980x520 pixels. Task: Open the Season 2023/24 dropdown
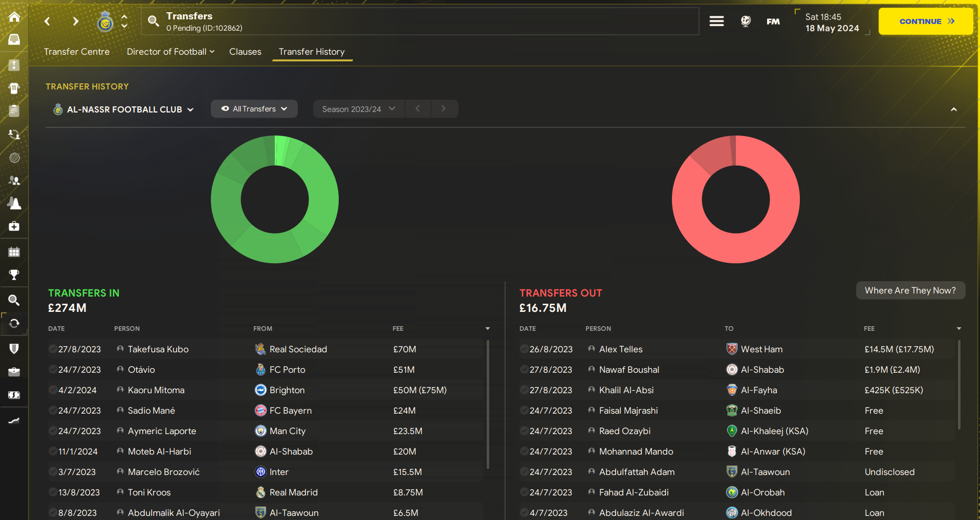pos(359,109)
